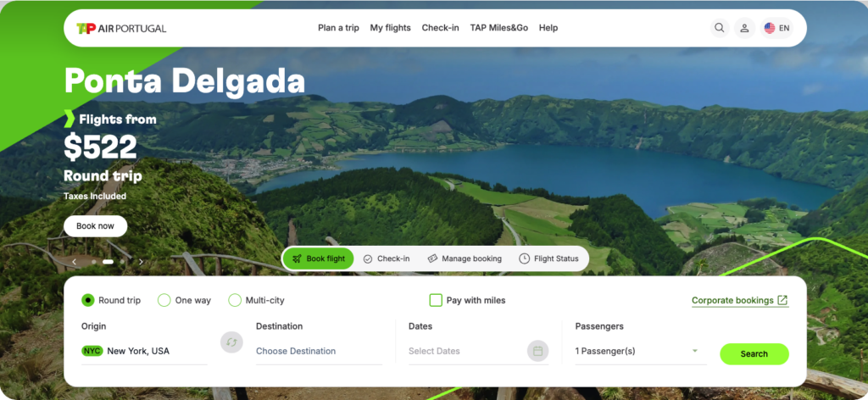
Task: Switch to the Manage booking tab
Action: tap(465, 258)
